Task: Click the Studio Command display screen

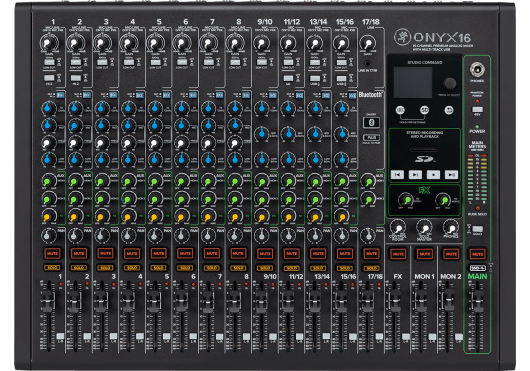Action: tap(413, 82)
